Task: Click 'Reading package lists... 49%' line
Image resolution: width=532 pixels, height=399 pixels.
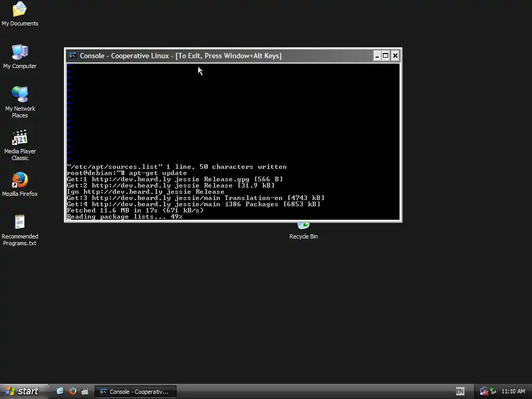Action: pos(125,217)
